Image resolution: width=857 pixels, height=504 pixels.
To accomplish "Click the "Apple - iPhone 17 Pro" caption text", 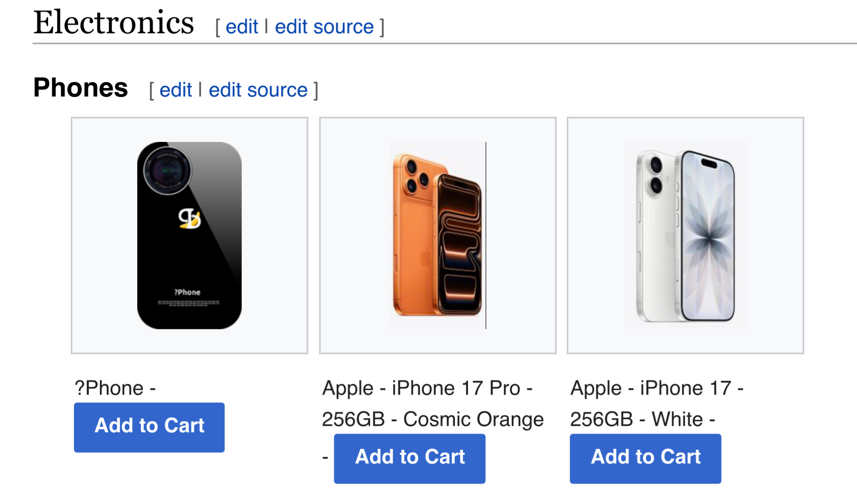I will 427,388.
